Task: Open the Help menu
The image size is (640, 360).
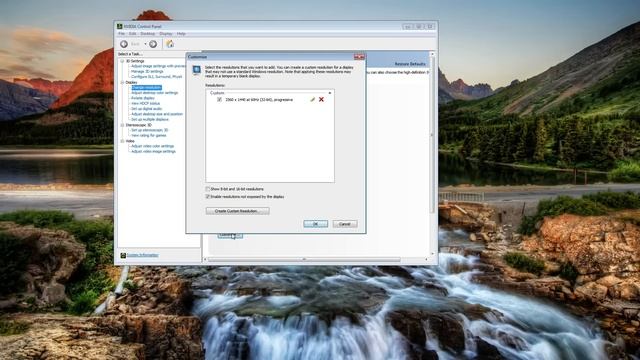Action: click(x=181, y=33)
